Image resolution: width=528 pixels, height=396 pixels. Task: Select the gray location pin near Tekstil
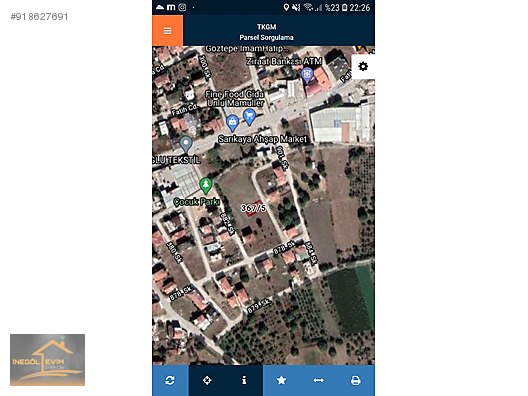186,144
